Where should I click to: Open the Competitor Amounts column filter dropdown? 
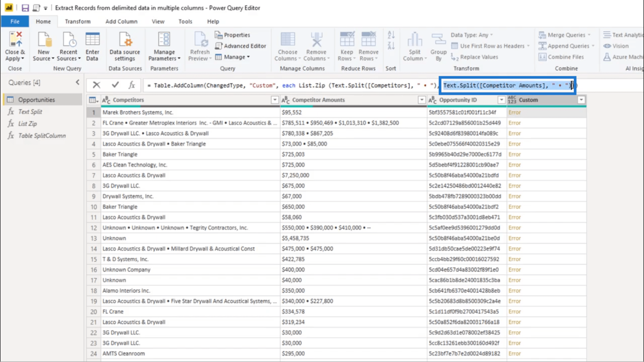click(422, 100)
